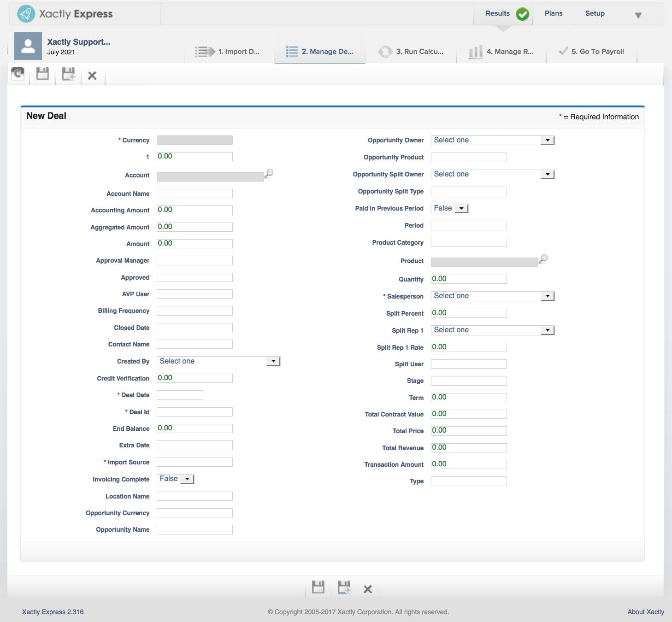Open the Created By dropdown
The height and width of the screenshot is (622, 672).
218,361
